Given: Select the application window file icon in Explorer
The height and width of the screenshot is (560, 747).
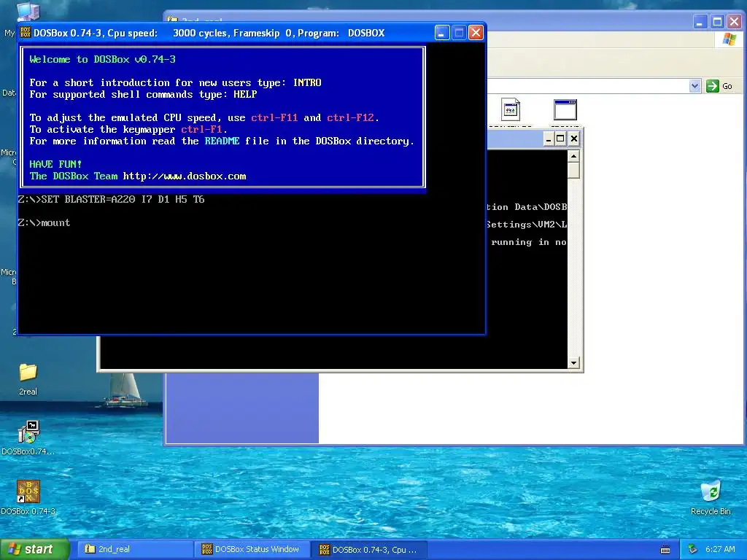Looking at the screenshot, I should 565,109.
